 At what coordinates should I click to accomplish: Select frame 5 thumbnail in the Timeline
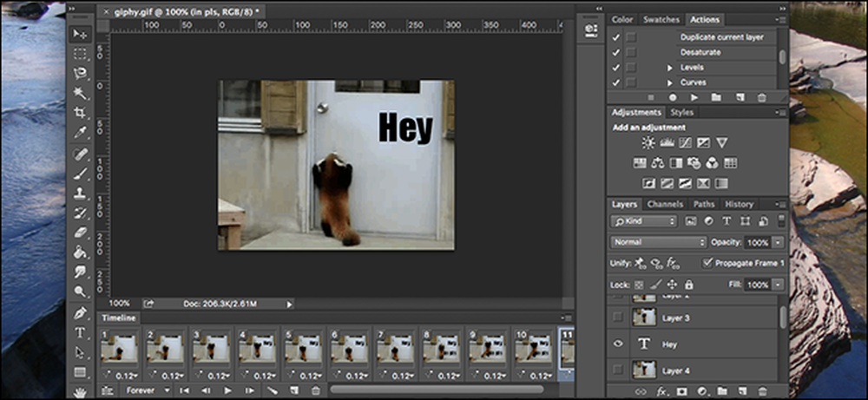303,347
